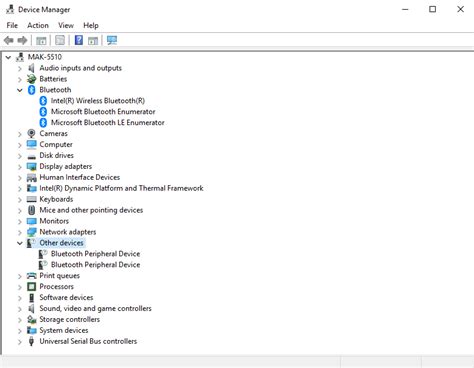Select Mice and other pointing devices label
474x368 pixels.
91,210
